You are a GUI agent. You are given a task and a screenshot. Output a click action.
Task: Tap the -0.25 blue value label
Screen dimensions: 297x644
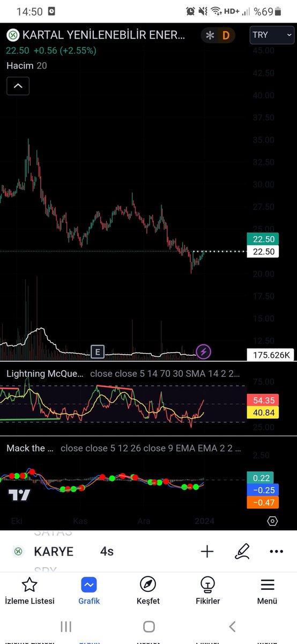pyautogui.click(x=263, y=490)
